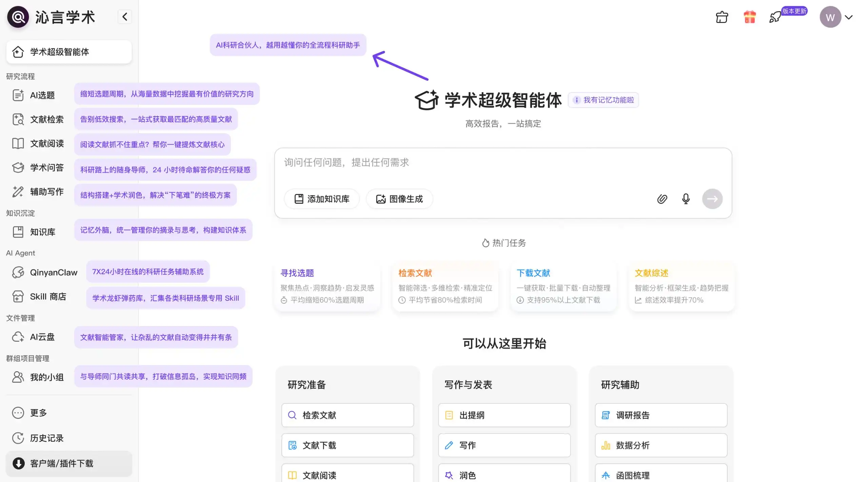Open 历史记录 from sidebar
Screen dimensions: 868x482
pyautogui.click(x=46, y=438)
